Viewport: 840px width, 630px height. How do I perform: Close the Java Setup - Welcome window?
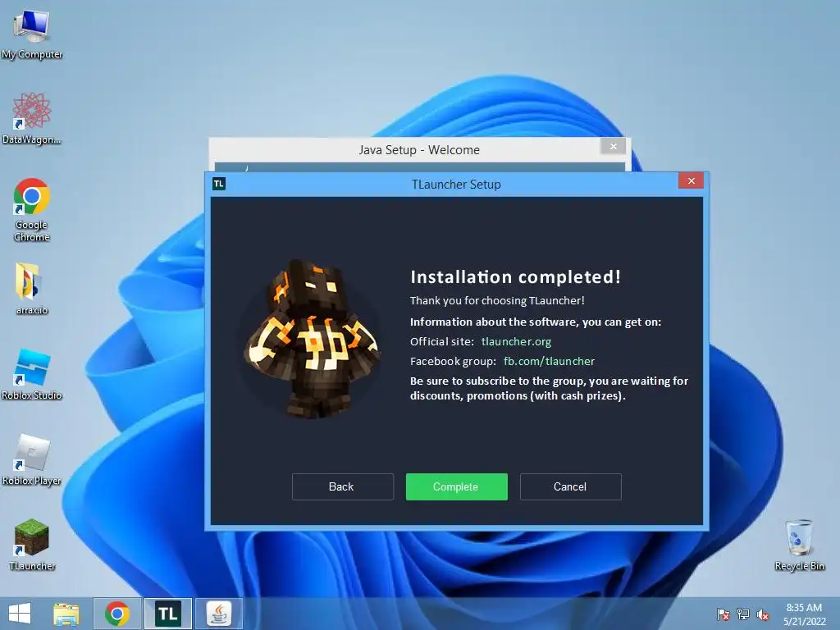click(614, 146)
